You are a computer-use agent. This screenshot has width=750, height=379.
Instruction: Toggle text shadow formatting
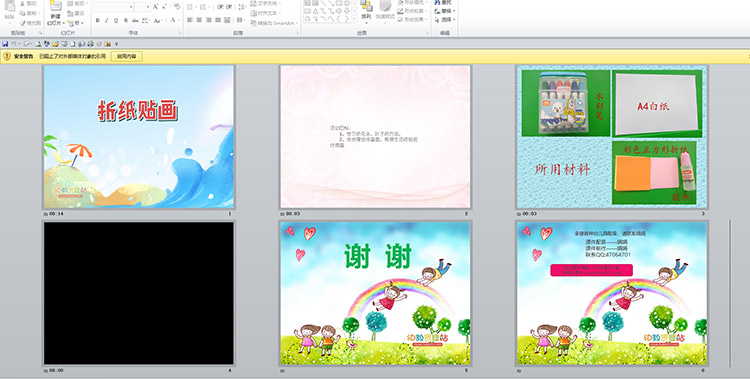point(126,21)
